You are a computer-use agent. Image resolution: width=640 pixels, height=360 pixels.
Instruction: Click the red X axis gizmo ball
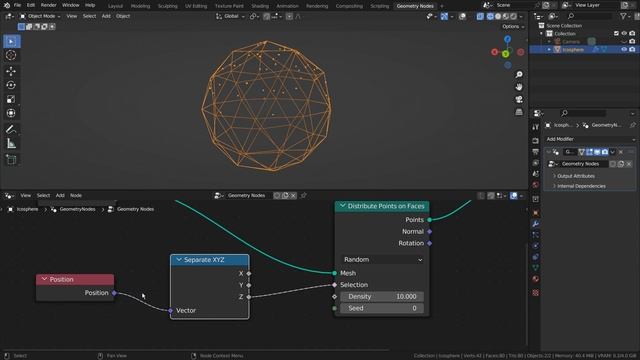(495, 52)
